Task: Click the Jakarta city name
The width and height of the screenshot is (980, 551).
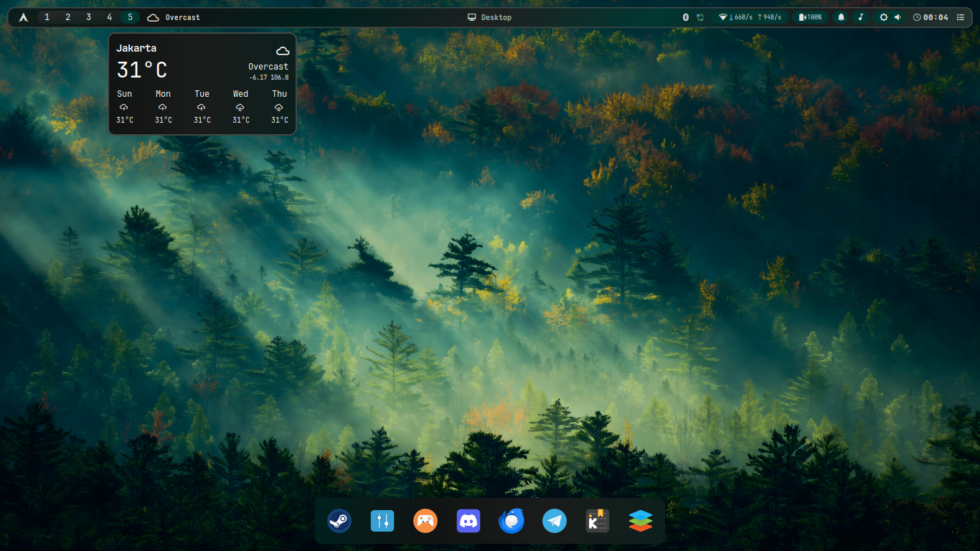Action: [136, 48]
